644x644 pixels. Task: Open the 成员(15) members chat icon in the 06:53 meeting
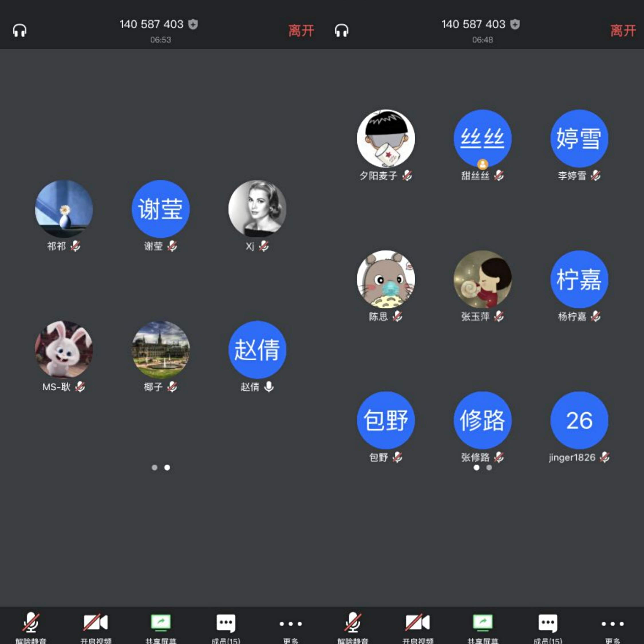point(226,623)
